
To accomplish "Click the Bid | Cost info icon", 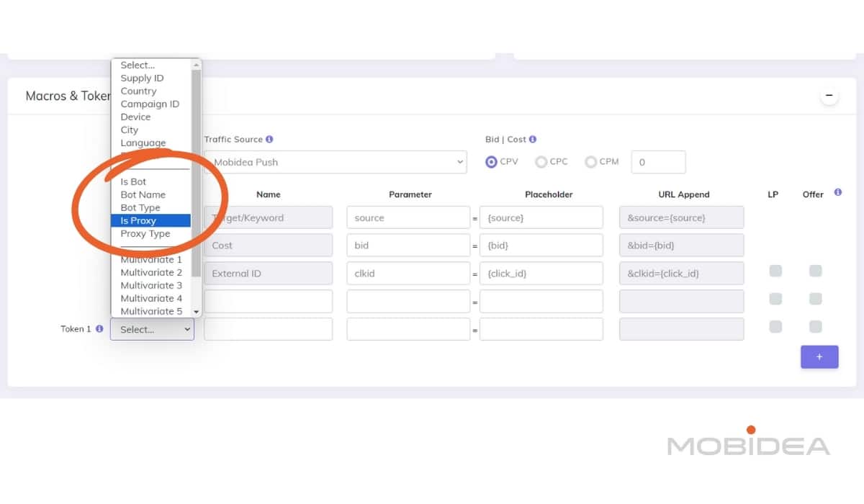I will click(533, 140).
